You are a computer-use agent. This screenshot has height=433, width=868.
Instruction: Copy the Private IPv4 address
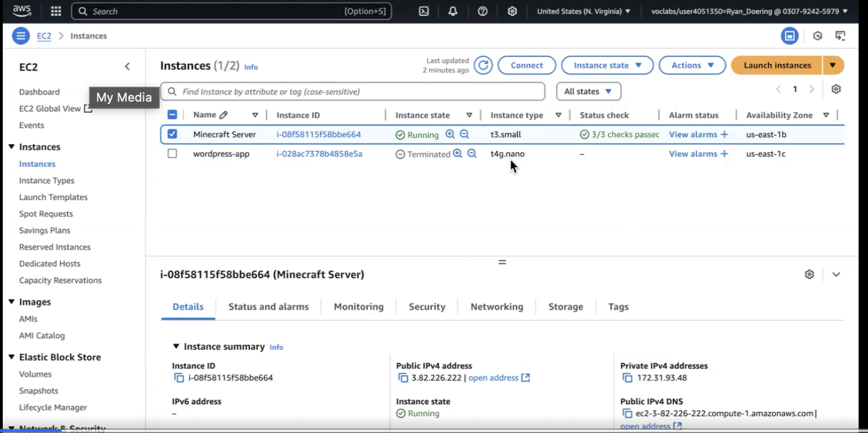[x=627, y=378]
